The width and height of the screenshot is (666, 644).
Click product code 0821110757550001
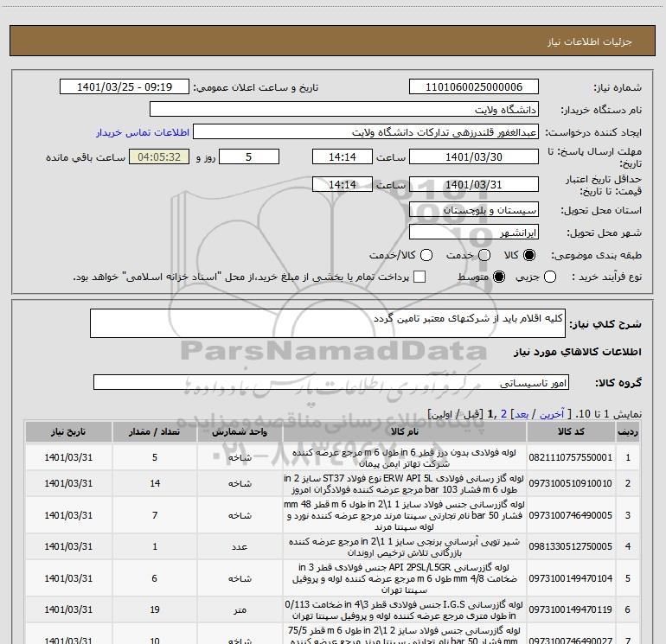point(571,457)
